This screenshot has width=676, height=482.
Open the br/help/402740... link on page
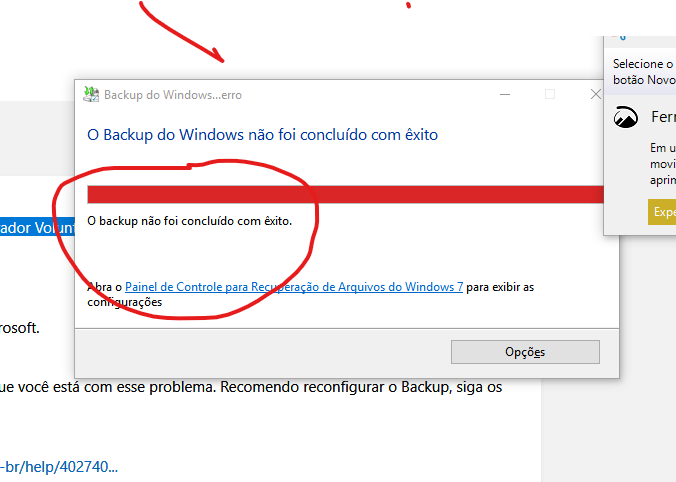(59, 466)
